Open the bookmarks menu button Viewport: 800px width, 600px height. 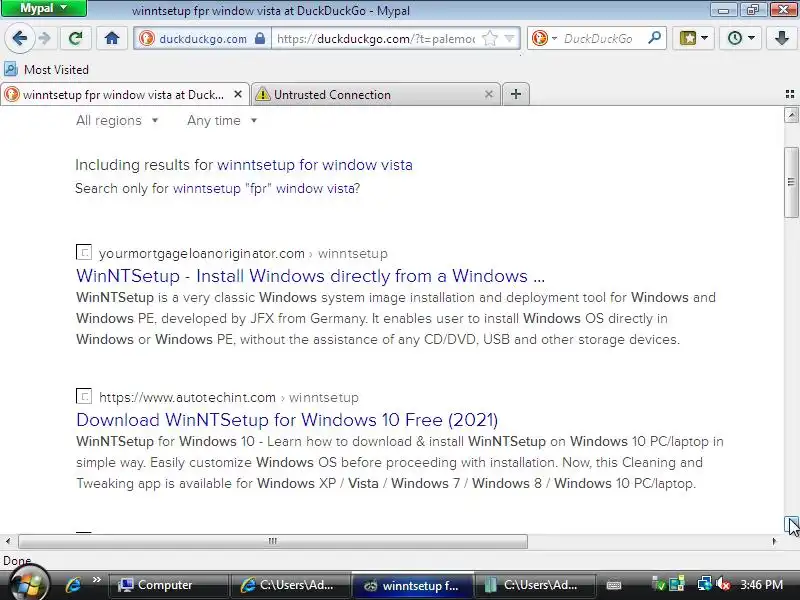pos(693,38)
